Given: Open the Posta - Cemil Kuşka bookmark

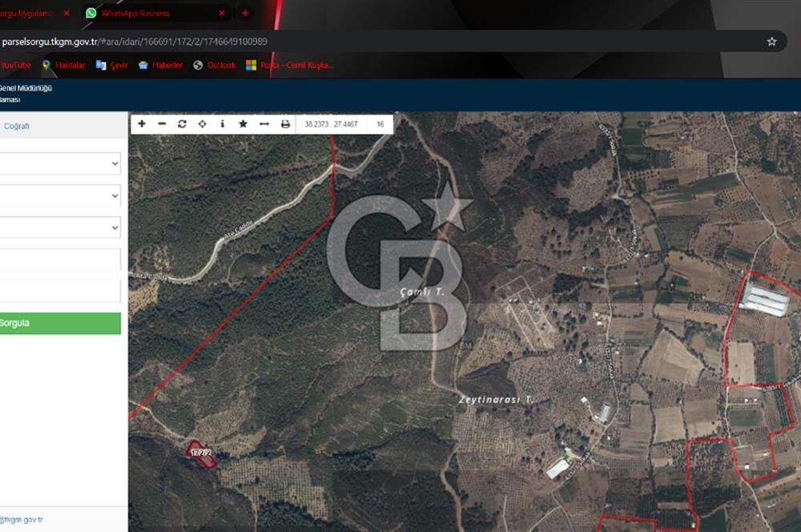Looking at the screenshot, I should [290, 65].
